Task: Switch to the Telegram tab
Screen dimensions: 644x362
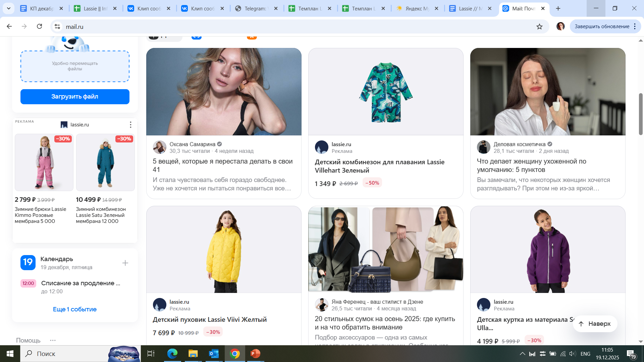Action: pos(255,8)
